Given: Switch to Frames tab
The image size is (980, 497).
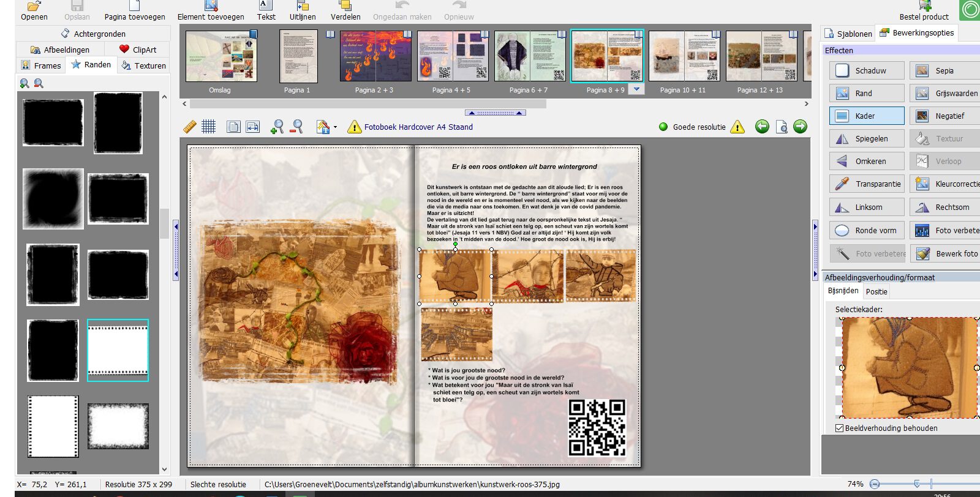Looking at the screenshot, I should (41, 65).
